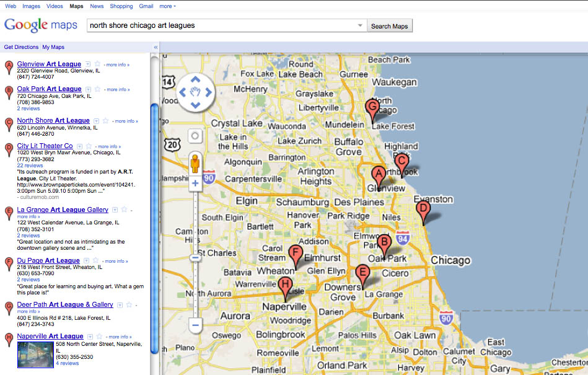
Task: Go to News in the top navigation
Action: coord(97,6)
